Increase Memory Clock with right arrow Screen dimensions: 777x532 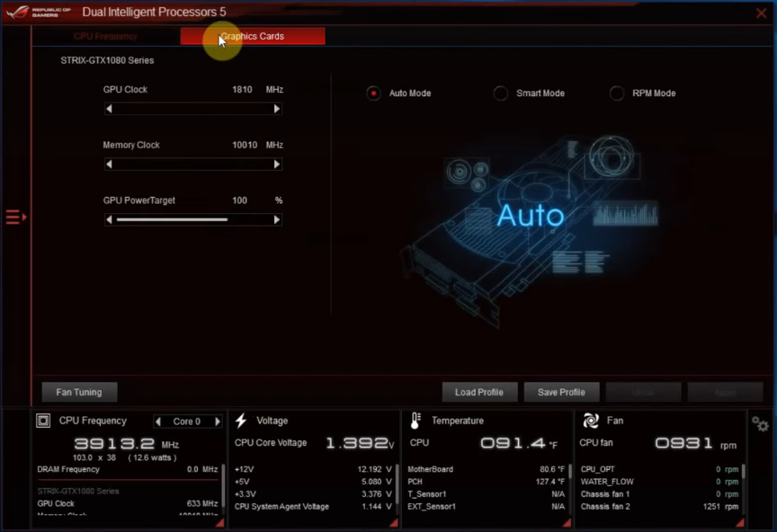point(277,164)
